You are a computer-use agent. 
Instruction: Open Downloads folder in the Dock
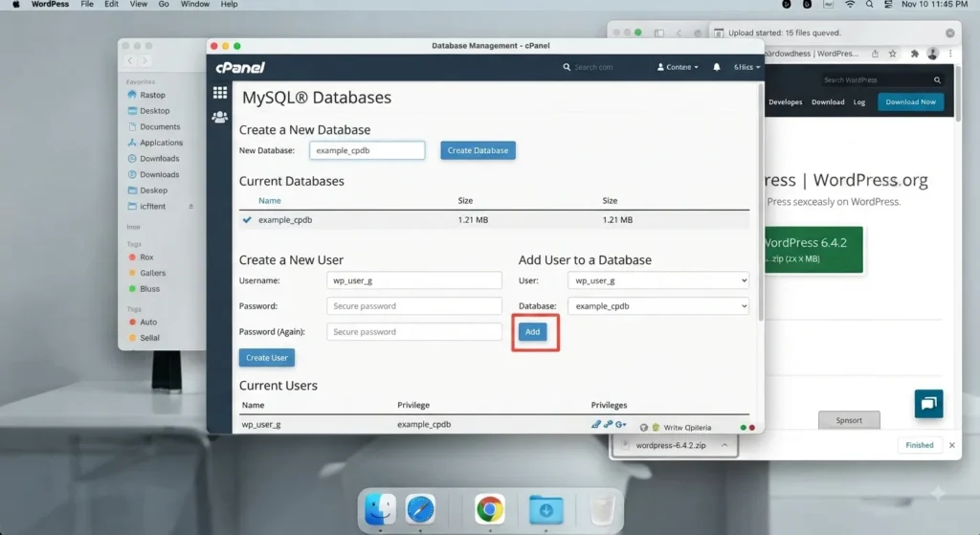click(546, 510)
